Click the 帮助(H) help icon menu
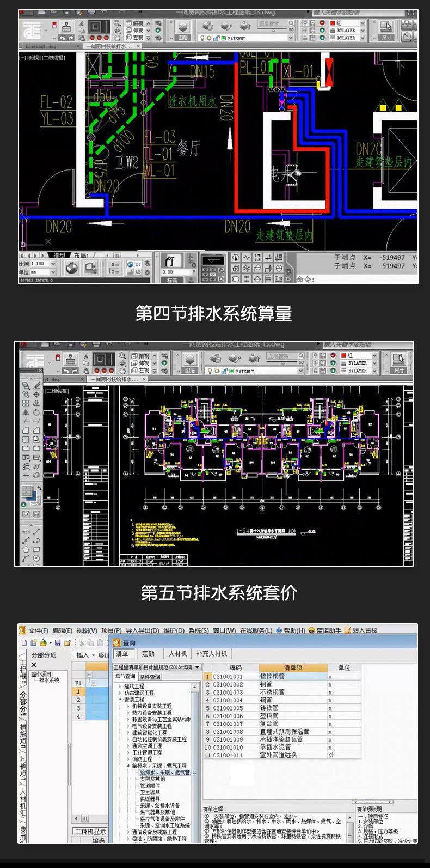This screenshot has height=868, width=430. click(x=291, y=630)
